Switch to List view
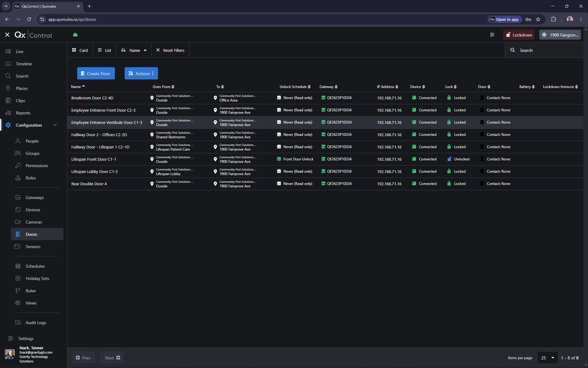This screenshot has width=588, height=368. [x=104, y=50]
